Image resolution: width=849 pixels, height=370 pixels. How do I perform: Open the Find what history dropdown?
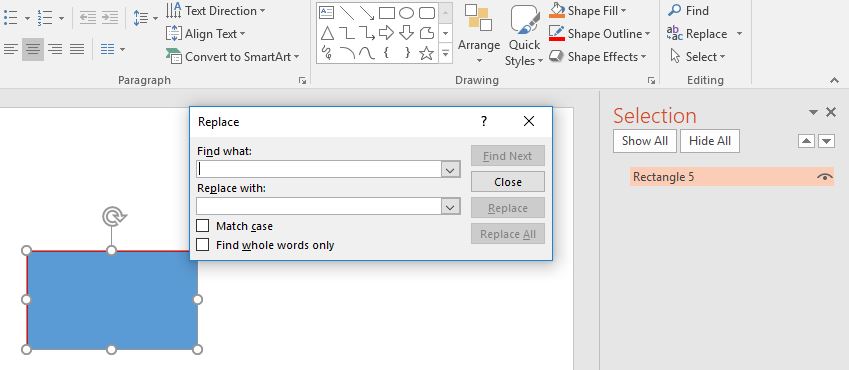point(450,170)
